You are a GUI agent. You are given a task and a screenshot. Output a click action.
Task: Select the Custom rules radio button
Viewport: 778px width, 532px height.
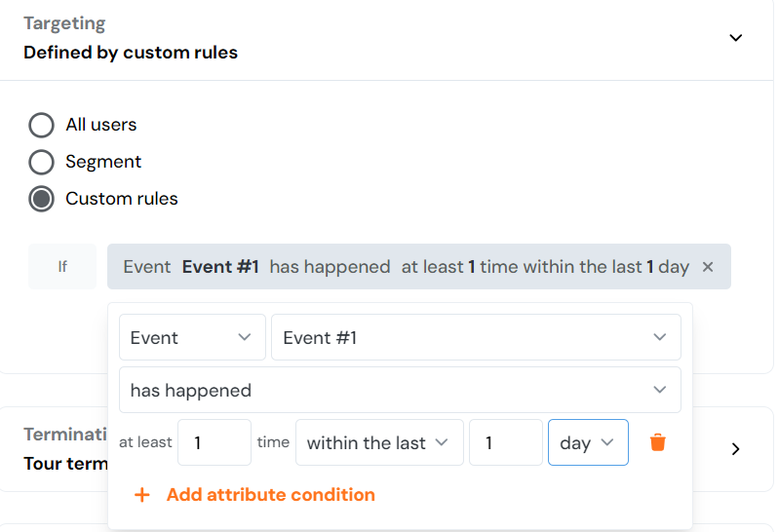(41, 199)
